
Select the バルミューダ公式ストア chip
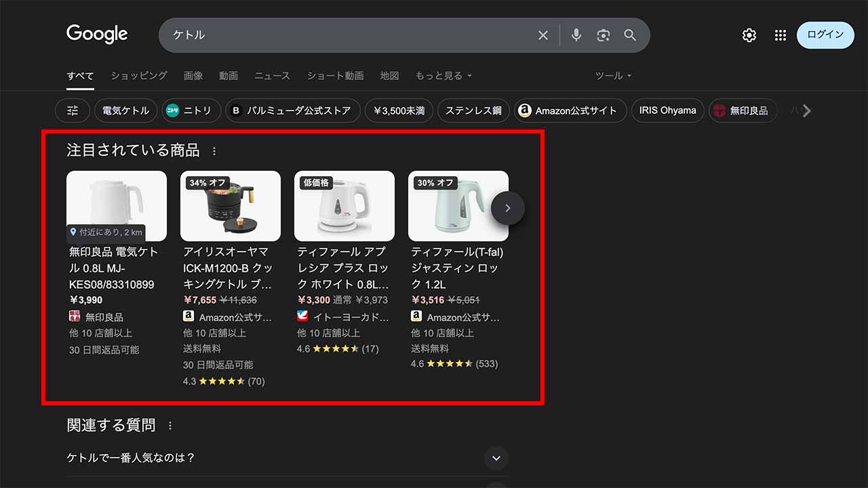click(x=293, y=110)
